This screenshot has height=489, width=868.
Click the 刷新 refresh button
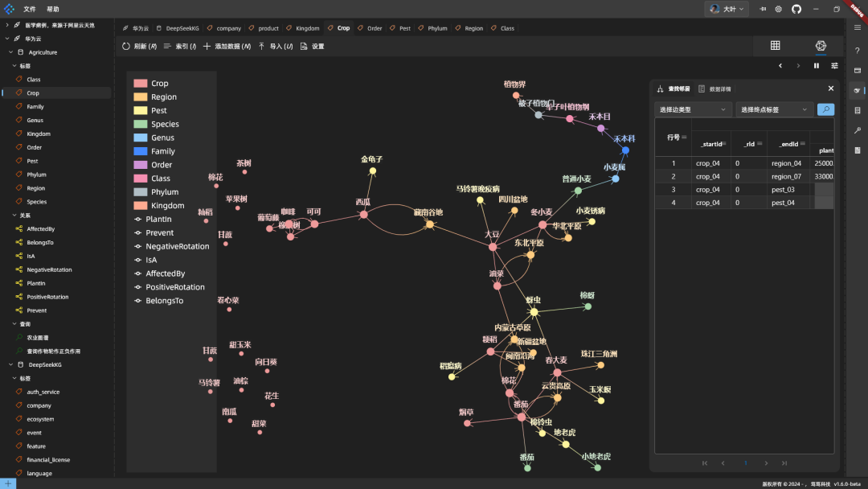[140, 47]
